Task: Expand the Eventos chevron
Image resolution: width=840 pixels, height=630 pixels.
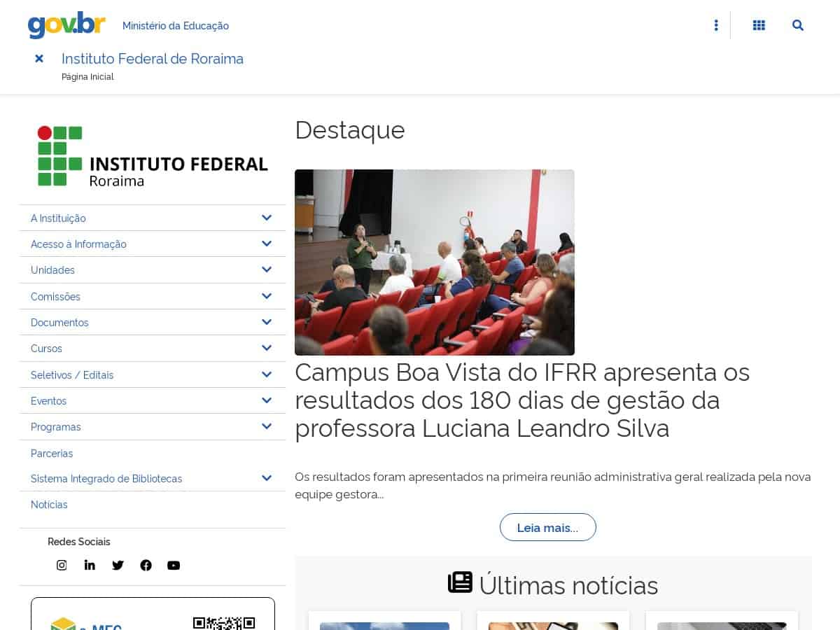Action: tap(267, 400)
